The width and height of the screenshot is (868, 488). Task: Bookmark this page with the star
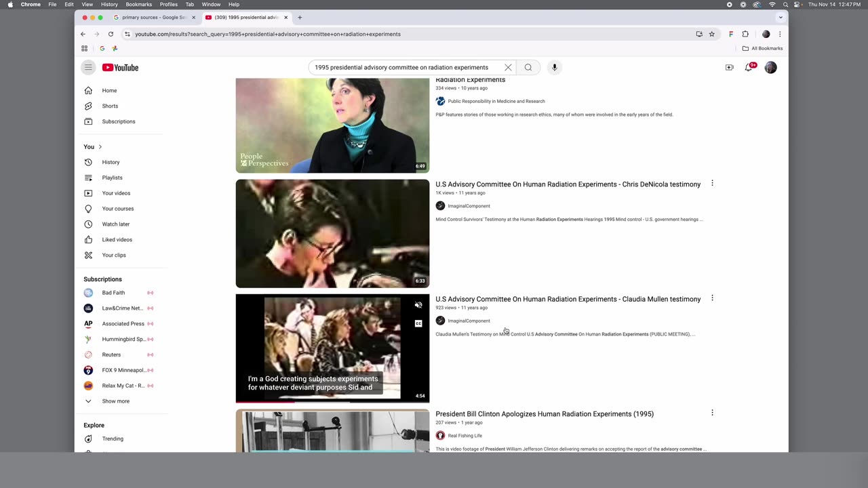(x=711, y=34)
